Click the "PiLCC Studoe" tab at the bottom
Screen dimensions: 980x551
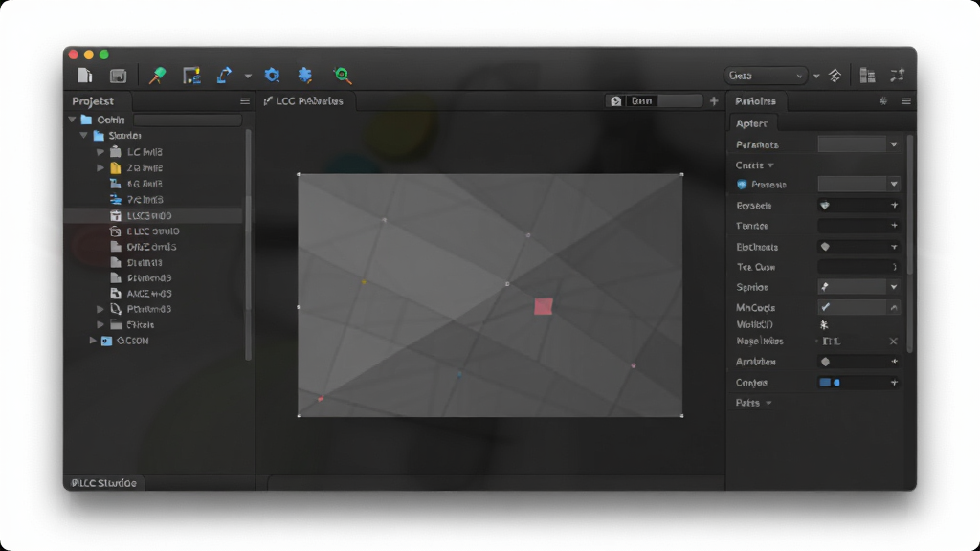tap(103, 483)
